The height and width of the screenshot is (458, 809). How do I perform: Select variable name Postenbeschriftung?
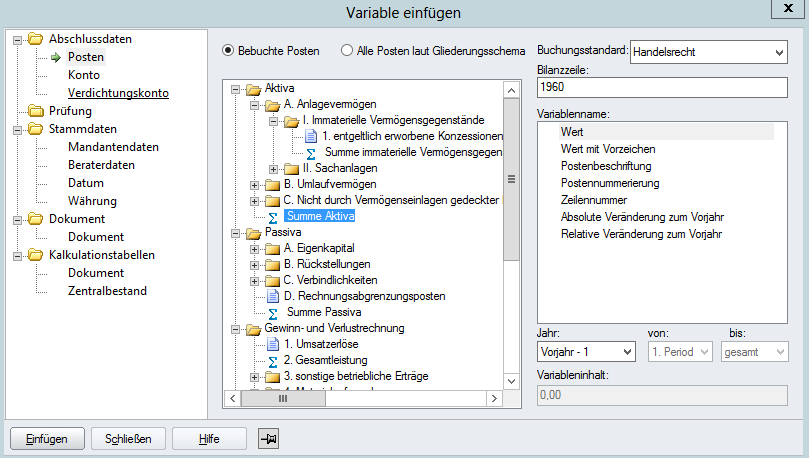(606, 166)
